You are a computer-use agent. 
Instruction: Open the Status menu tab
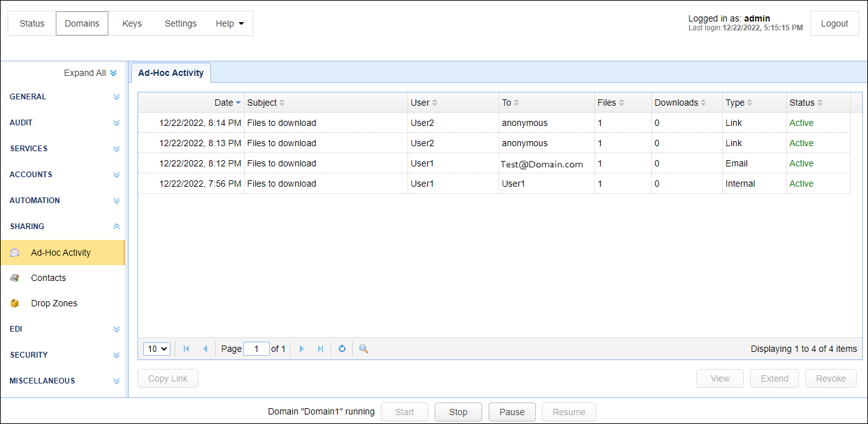(x=32, y=23)
